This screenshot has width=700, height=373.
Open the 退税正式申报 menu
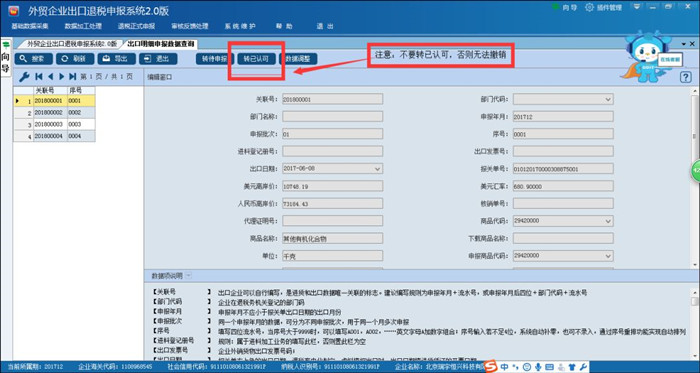coord(136,26)
